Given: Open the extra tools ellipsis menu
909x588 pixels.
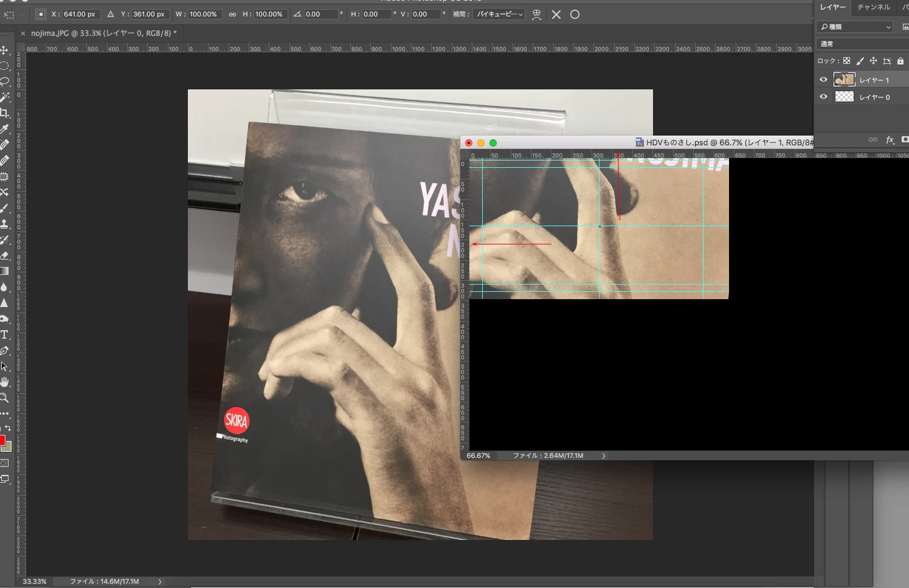Looking at the screenshot, I should tap(4, 413).
